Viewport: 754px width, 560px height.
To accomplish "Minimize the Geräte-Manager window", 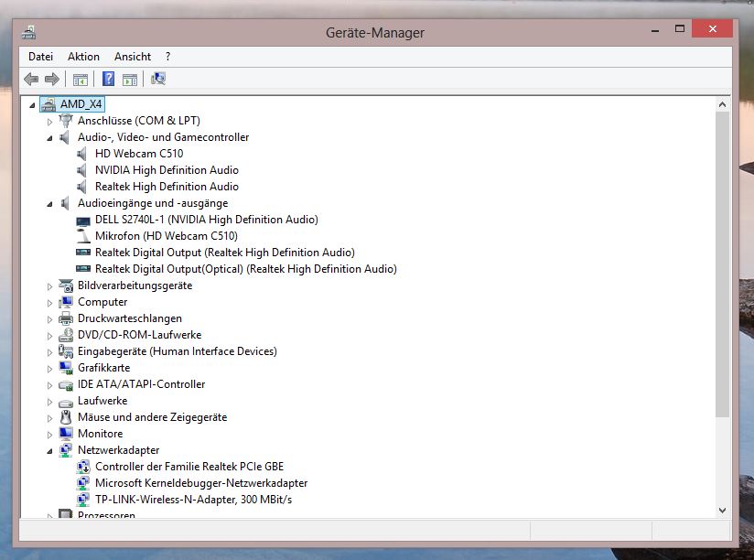I will pyautogui.click(x=655, y=30).
